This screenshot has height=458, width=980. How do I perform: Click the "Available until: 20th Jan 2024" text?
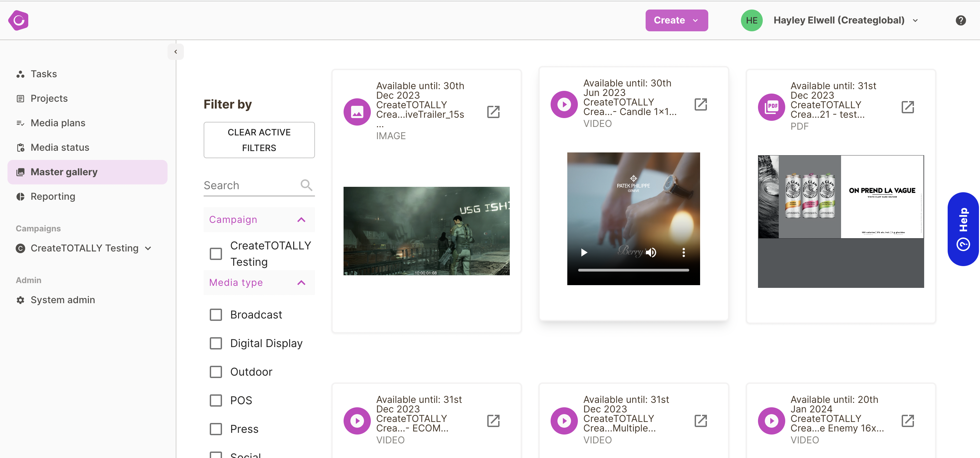834,405
